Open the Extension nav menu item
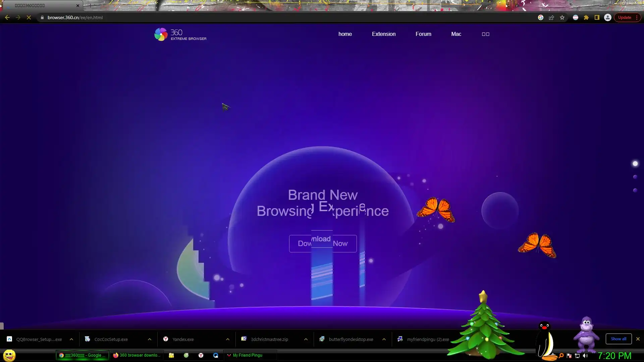The width and height of the screenshot is (644, 362). 384,34
